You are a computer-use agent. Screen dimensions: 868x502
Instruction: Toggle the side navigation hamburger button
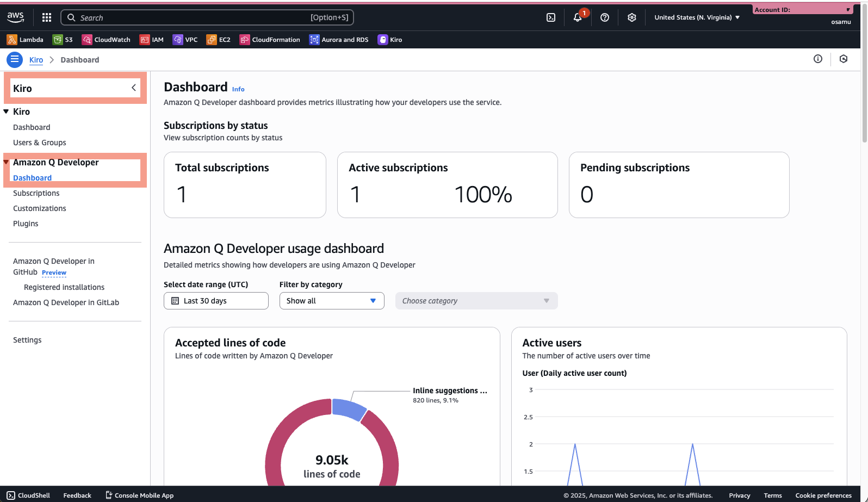click(15, 60)
